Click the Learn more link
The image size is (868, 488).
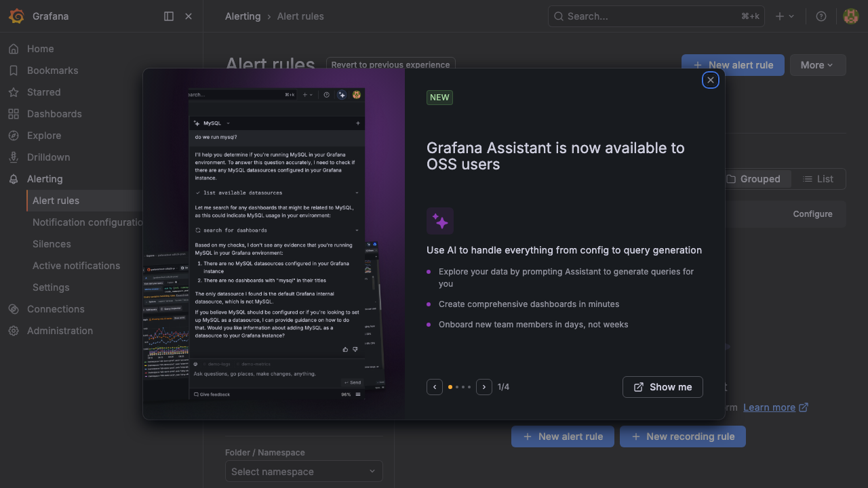pos(776,407)
